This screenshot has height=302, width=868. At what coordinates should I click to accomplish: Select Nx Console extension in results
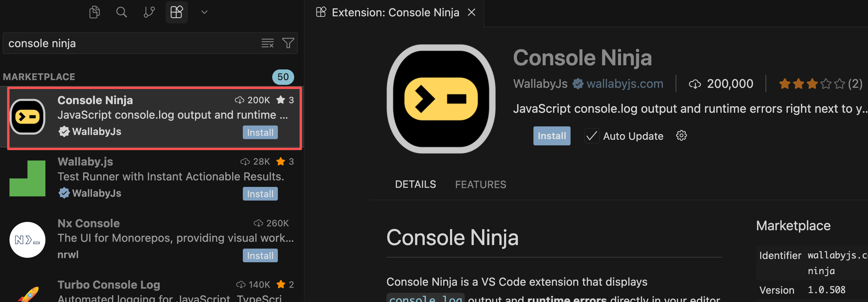152,240
